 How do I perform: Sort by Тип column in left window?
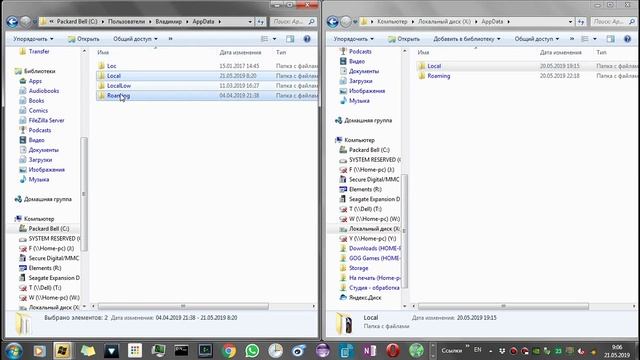pyautogui.click(x=281, y=52)
